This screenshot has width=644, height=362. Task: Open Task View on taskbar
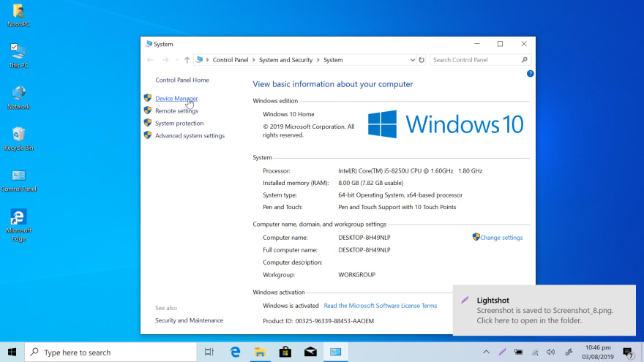209,352
